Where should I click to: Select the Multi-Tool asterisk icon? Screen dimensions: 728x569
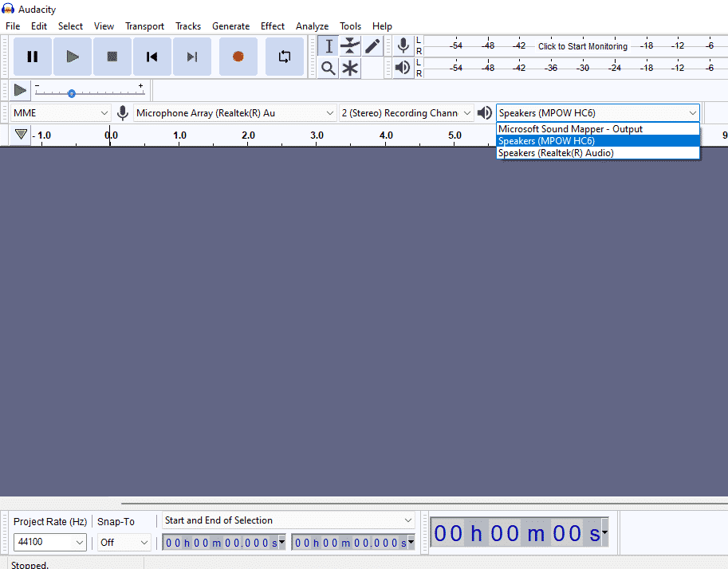coord(350,69)
